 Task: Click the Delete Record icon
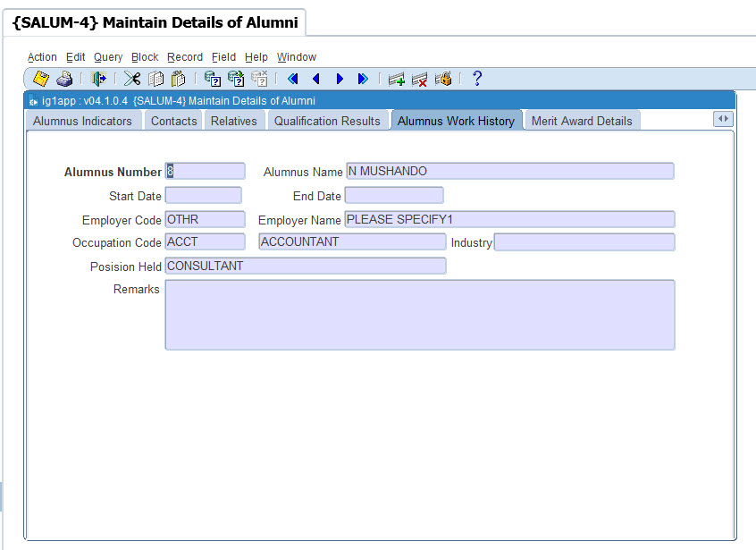point(419,79)
